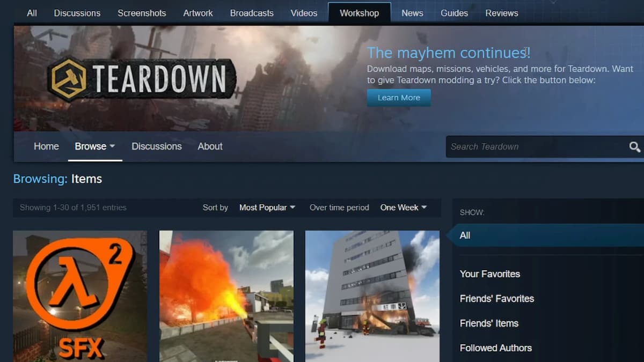The width and height of the screenshot is (644, 362).
Task: Open the burning office building mod thumbnail
Action: click(372, 296)
